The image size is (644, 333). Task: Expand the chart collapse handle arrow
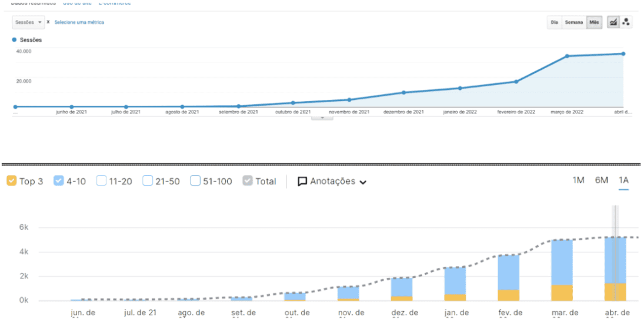click(x=322, y=117)
